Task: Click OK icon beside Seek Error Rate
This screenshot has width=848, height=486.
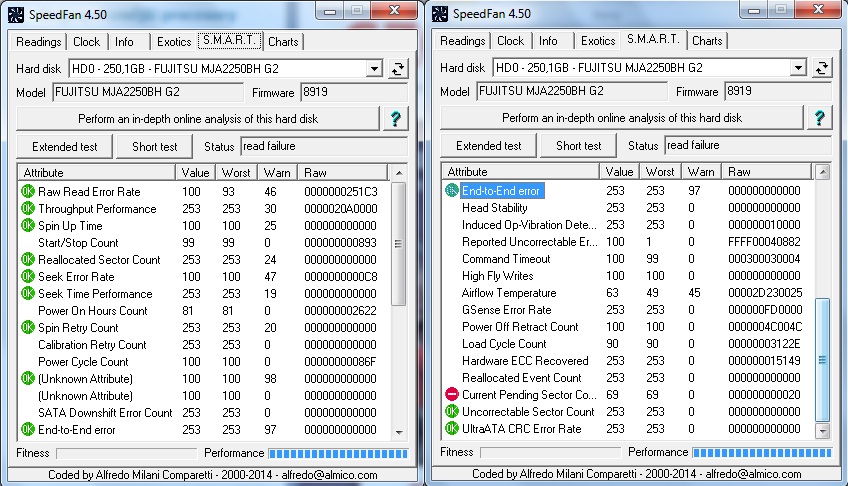Action: click(28, 276)
